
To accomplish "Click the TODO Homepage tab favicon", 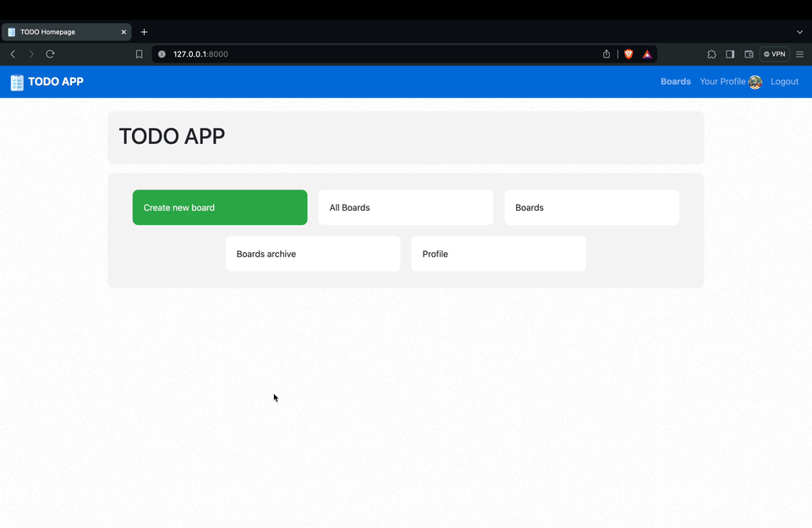I will point(11,32).
